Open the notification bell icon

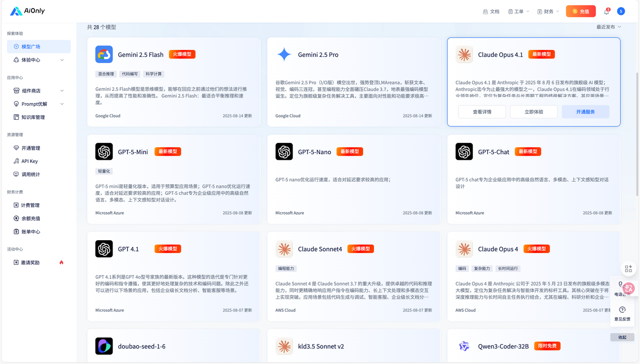tap(606, 11)
